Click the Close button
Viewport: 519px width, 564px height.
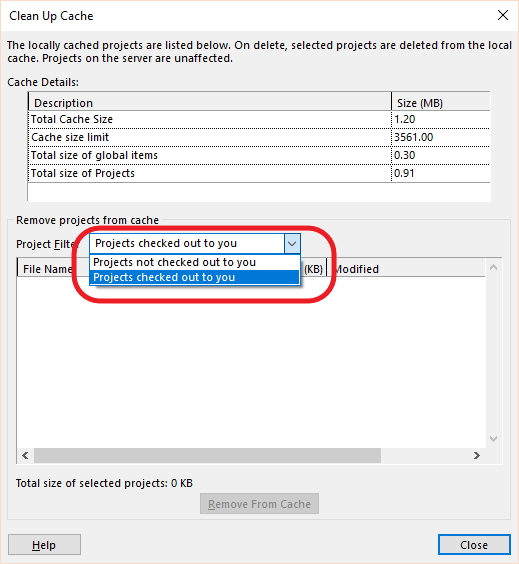tap(474, 545)
